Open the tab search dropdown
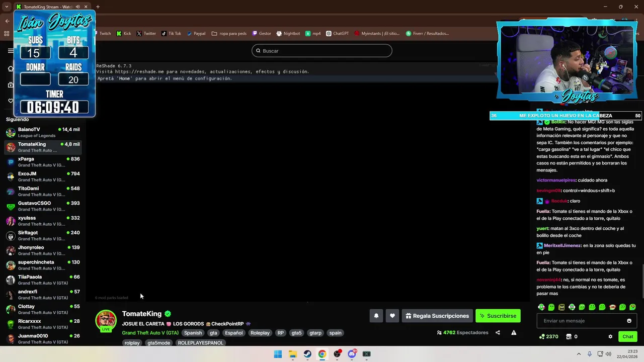This screenshot has height=362, width=644. pyautogui.click(x=7, y=7)
